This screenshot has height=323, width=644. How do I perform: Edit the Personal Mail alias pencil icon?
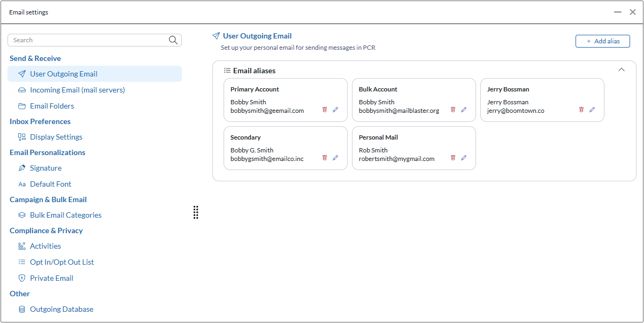coord(464,157)
